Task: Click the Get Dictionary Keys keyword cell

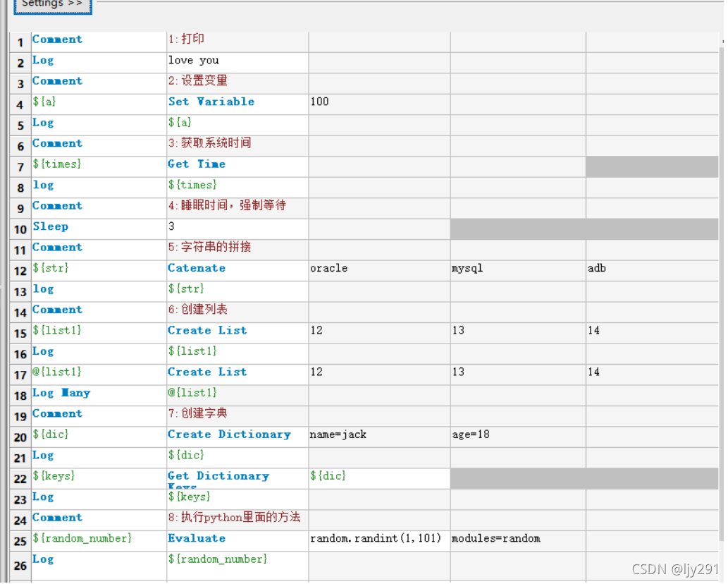Action: click(237, 478)
